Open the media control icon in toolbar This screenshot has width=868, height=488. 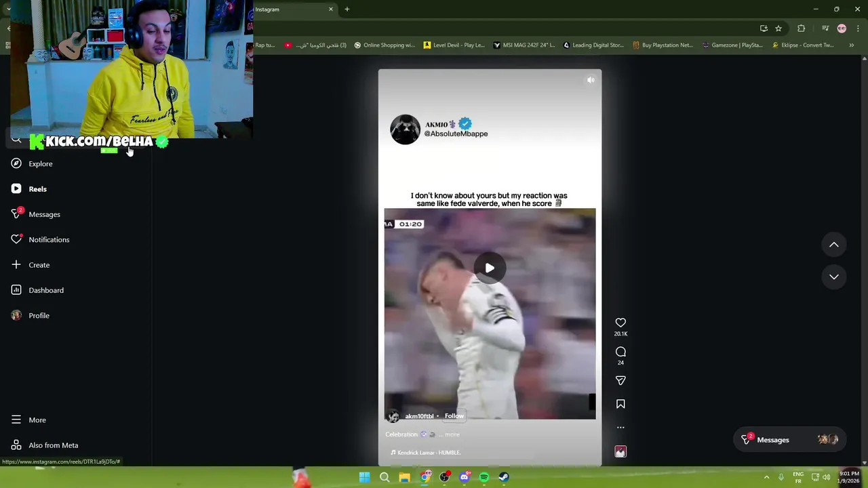coord(825,28)
